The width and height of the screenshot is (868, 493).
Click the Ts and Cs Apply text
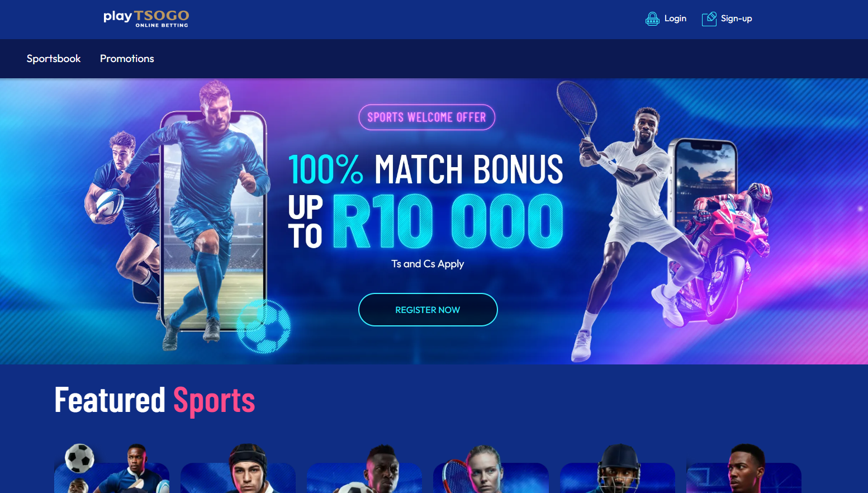click(x=428, y=264)
